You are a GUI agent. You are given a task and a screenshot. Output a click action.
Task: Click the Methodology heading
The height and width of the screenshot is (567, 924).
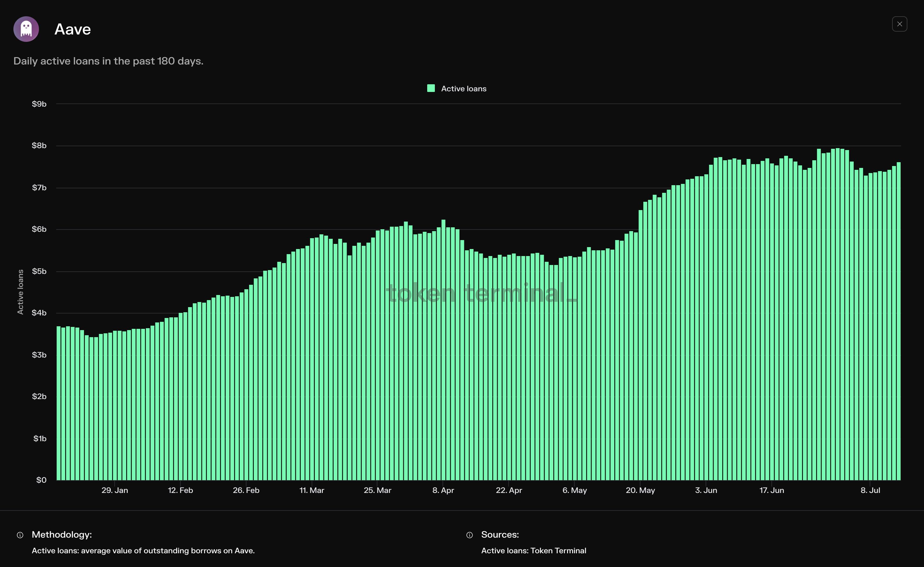click(62, 534)
